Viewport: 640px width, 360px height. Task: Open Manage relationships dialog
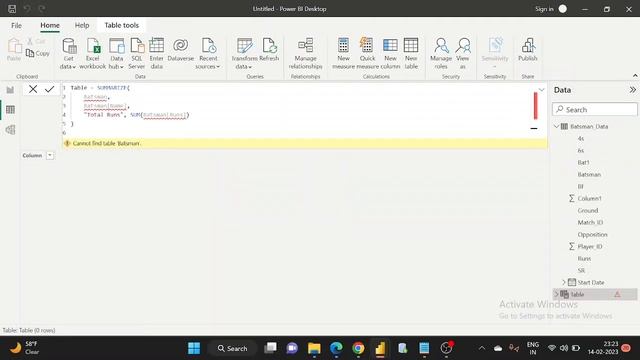[305, 53]
